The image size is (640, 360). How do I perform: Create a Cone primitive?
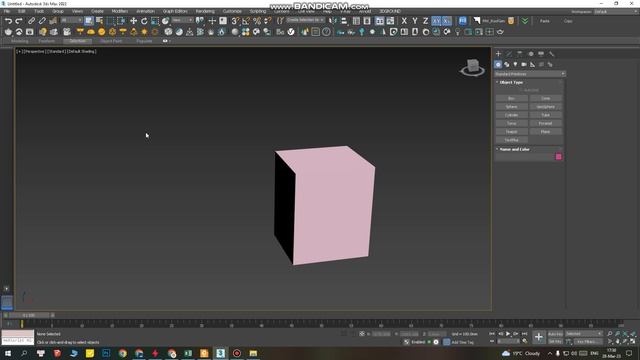point(546,98)
